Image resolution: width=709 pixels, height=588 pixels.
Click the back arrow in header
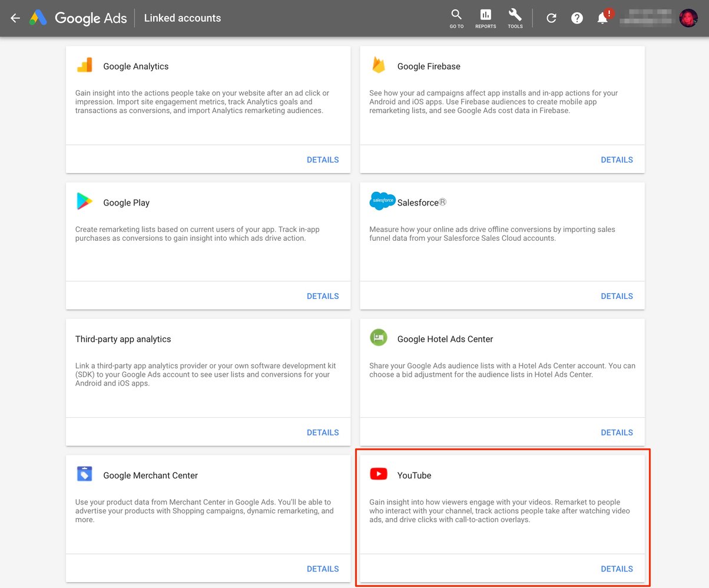click(x=15, y=18)
